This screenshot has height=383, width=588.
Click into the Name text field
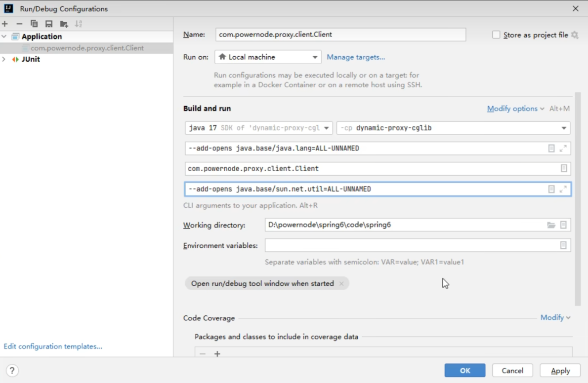coord(340,35)
